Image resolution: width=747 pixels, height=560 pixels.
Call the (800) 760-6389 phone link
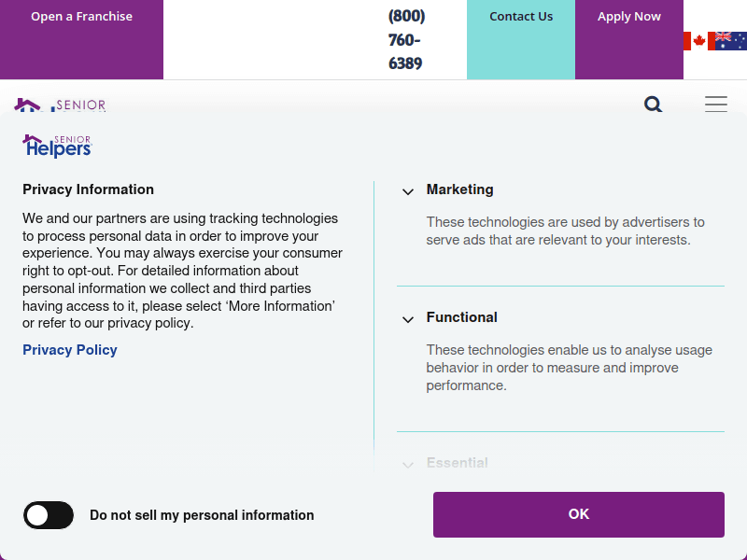405,40
